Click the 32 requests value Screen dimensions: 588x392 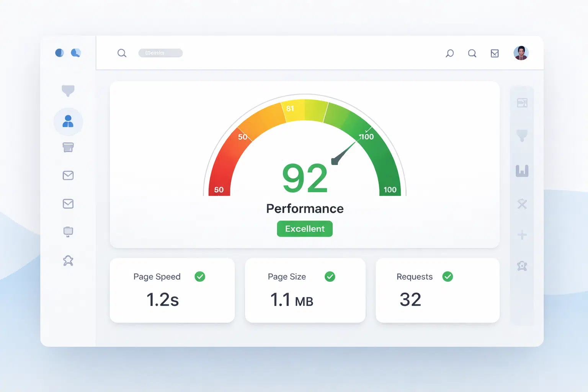tap(410, 300)
